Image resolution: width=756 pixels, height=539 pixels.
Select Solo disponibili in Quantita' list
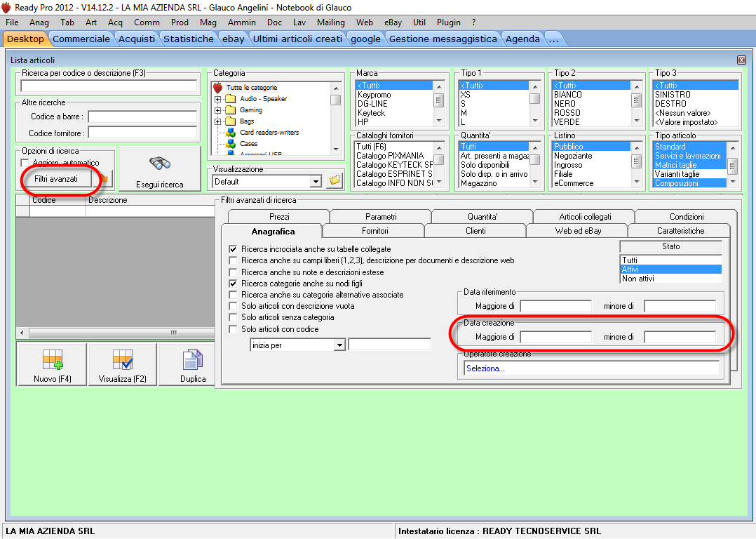click(x=494, y=165)
